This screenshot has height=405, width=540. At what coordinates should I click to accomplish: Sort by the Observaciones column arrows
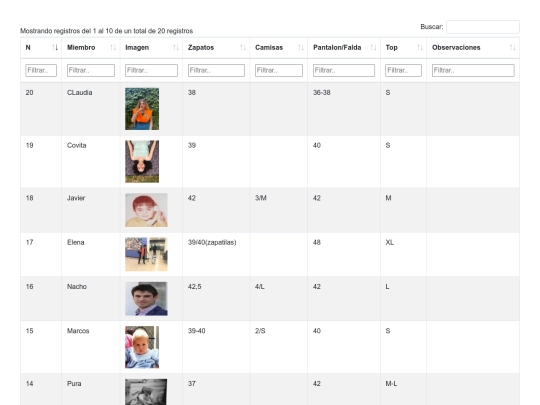[x=513, y=48]
